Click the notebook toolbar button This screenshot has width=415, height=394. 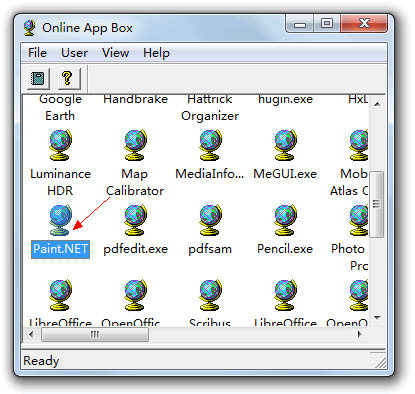tap(38, 79)
